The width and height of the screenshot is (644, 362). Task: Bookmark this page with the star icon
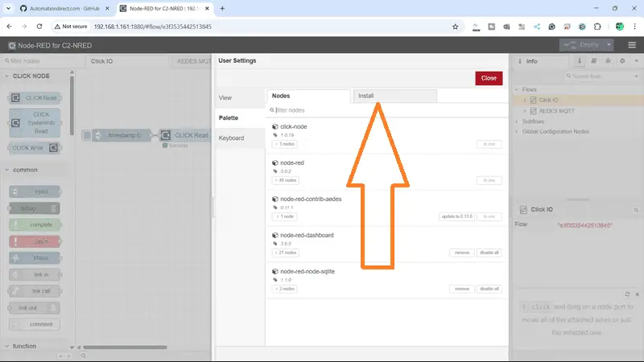click(455, 27)
